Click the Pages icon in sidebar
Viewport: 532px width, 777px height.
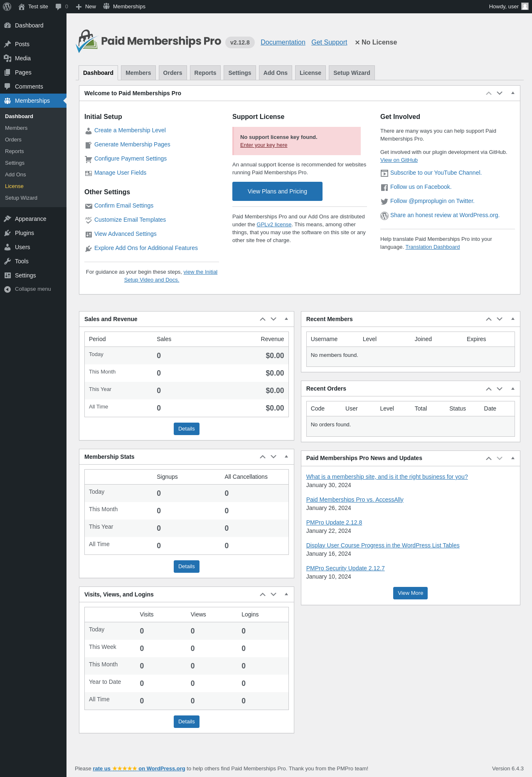click(x=7, y=72)
